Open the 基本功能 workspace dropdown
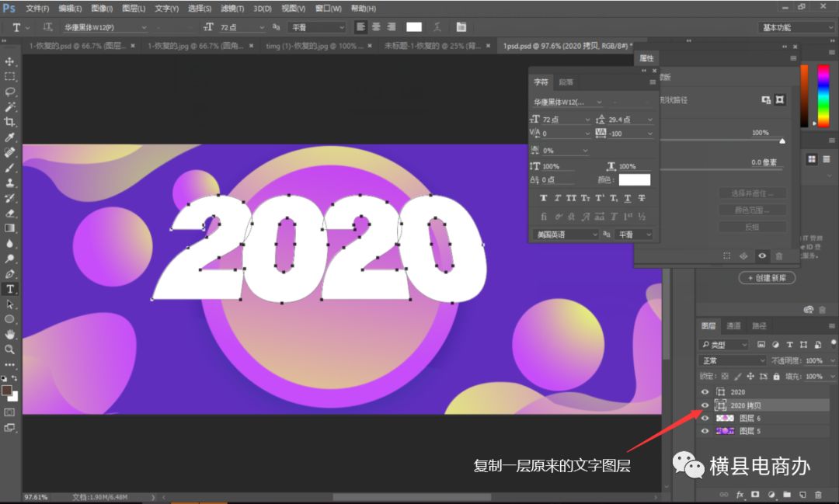 click(797, 27)
